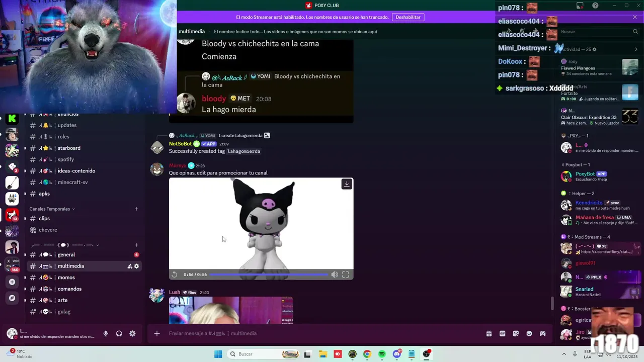Expand the Actividad section arrow
This screenshot has width=644, height=362.
(x=636, y=49)
